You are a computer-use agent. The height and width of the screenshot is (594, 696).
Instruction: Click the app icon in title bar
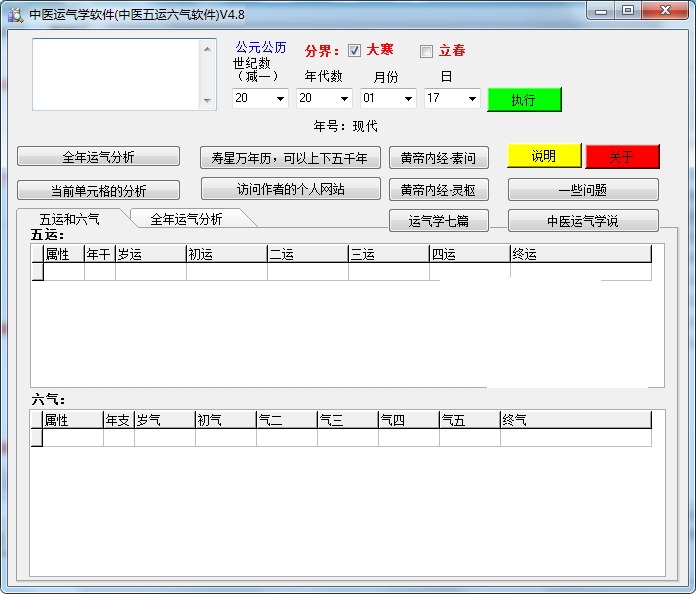tap(15, 14)
